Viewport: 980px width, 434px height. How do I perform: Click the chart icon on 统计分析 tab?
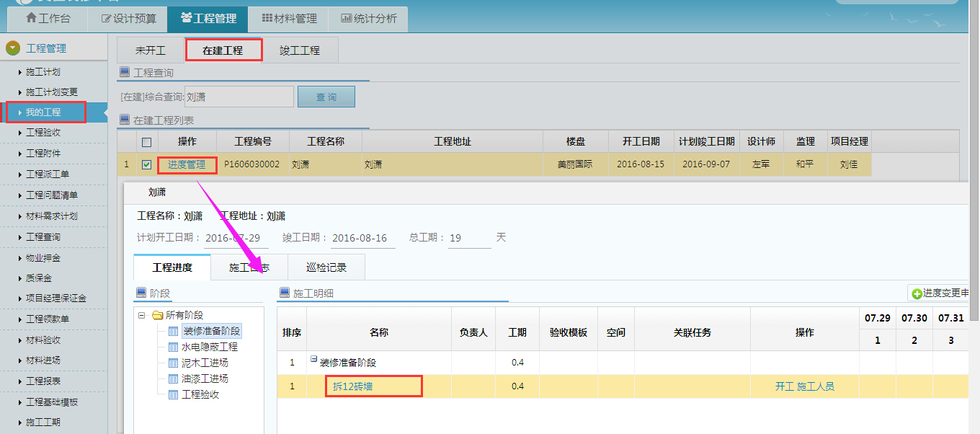pyautogui.click(x=346, y=19)
